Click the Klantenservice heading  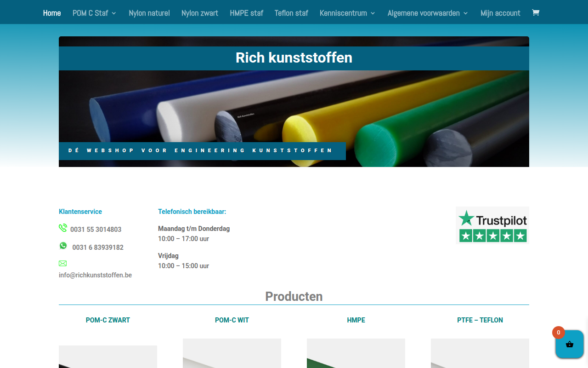80,212
